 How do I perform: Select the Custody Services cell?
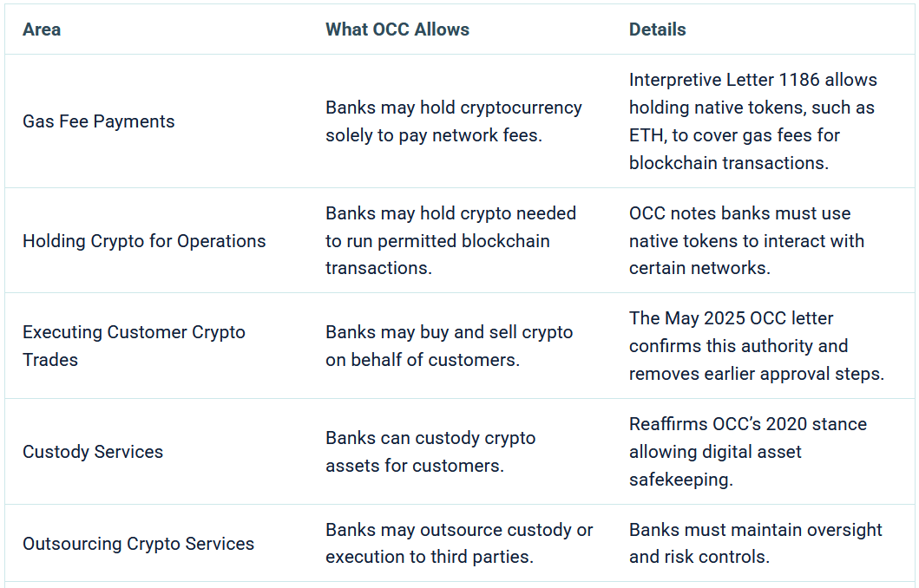click(x=93, y=452)
